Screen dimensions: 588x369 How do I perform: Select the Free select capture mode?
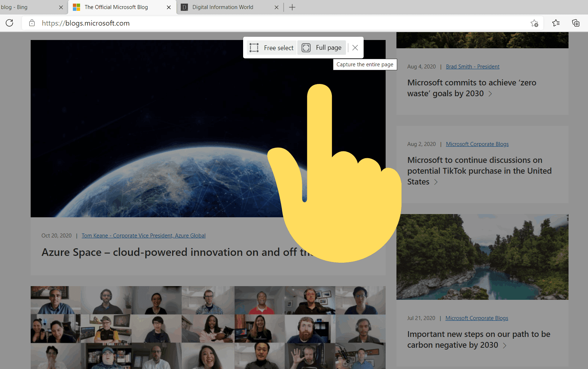pyautogui.click(x=271, y=48)
